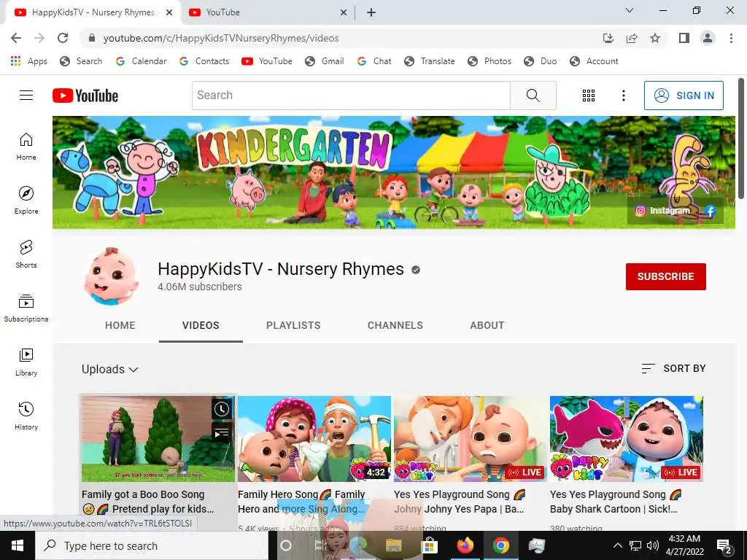
Task: Switch to the Home channel tab
Action: point(120,325)
